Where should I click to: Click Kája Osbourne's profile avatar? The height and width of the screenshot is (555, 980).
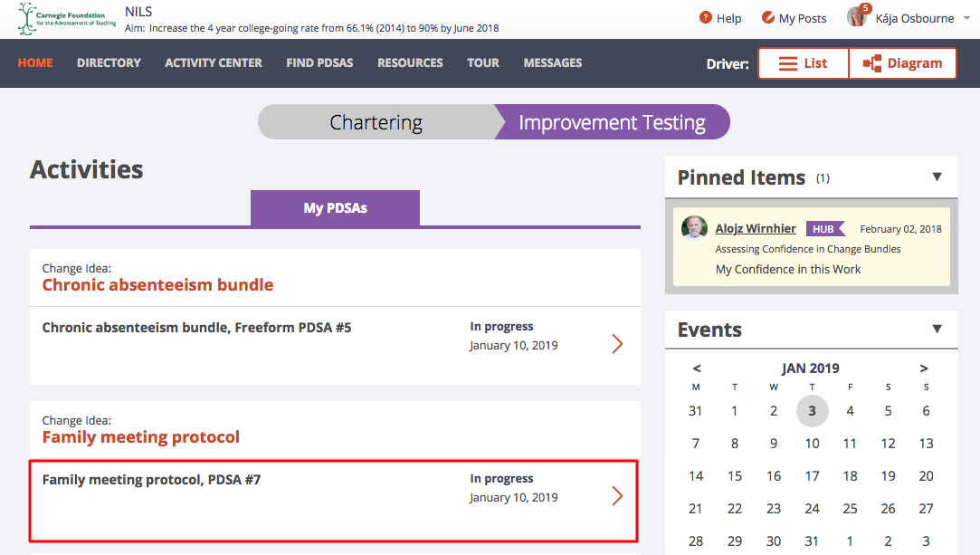pos(856,17)
